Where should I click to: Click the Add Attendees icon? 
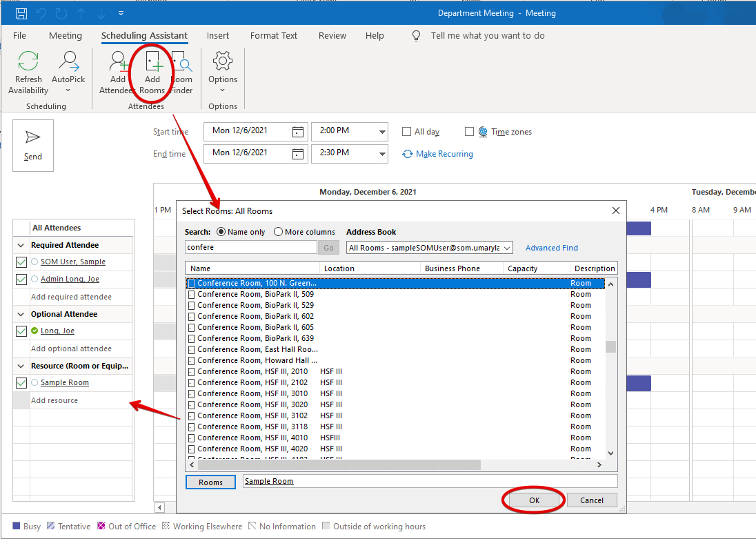(118, 63)
